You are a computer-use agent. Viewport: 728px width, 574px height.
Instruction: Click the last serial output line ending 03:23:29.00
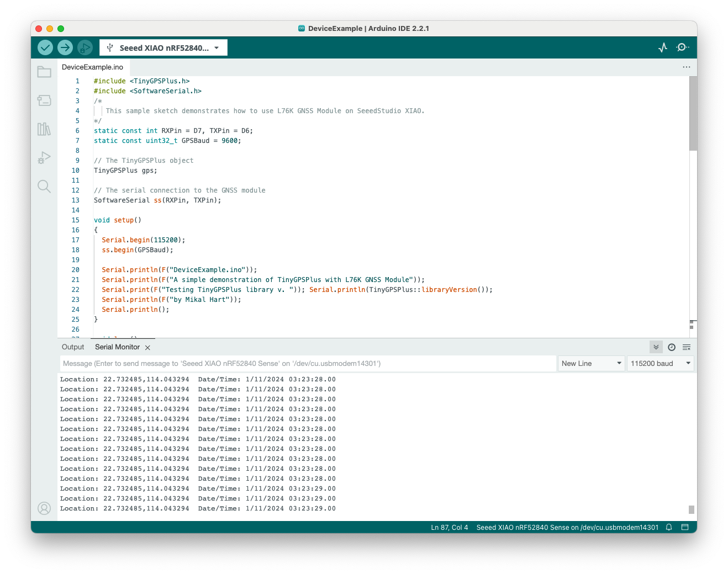click(x=198, y=508)
